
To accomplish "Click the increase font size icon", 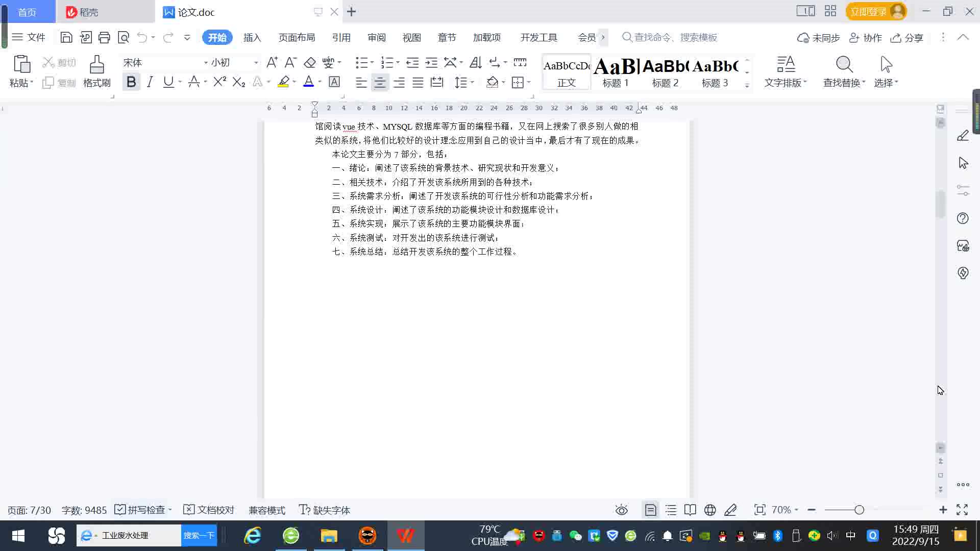I will click(272, 63).
